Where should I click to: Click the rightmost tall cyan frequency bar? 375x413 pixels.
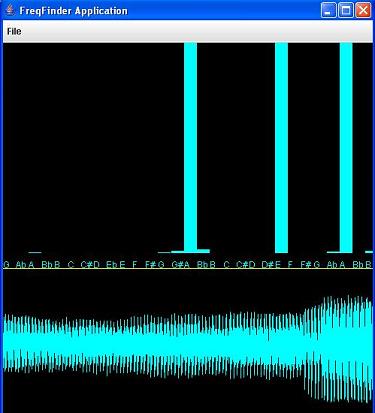tap(346, 147)
